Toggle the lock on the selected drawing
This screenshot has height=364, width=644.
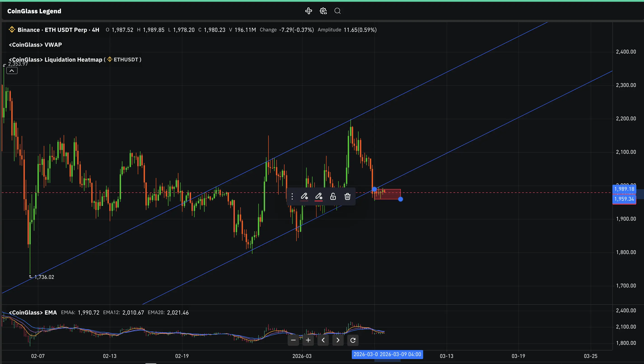tap(333, 196)
